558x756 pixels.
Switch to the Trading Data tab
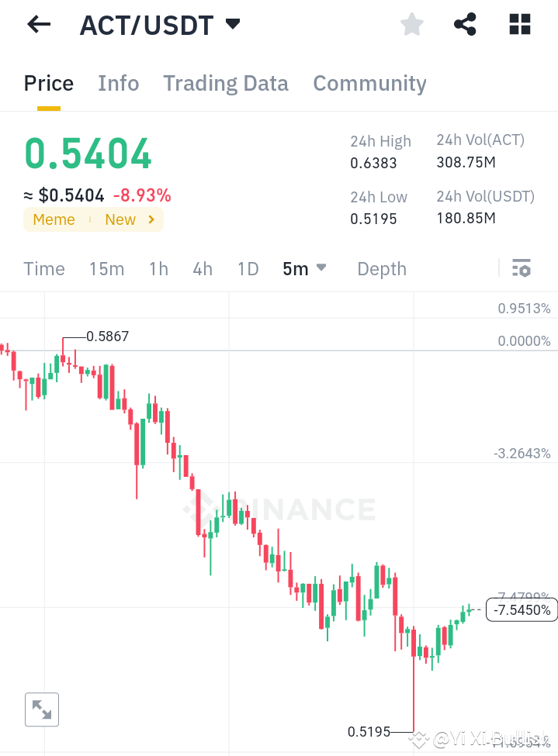pyautogui.click(x=225, y=83)
